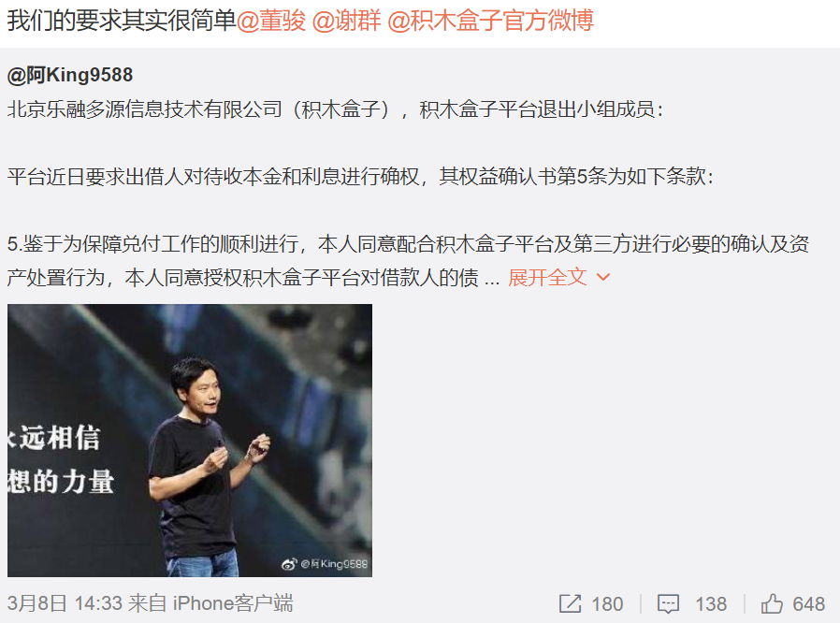This screenshot has width=840, height=623.
Task: Open original author @阿King9588 profile
Action: click(x=70, y=75)
